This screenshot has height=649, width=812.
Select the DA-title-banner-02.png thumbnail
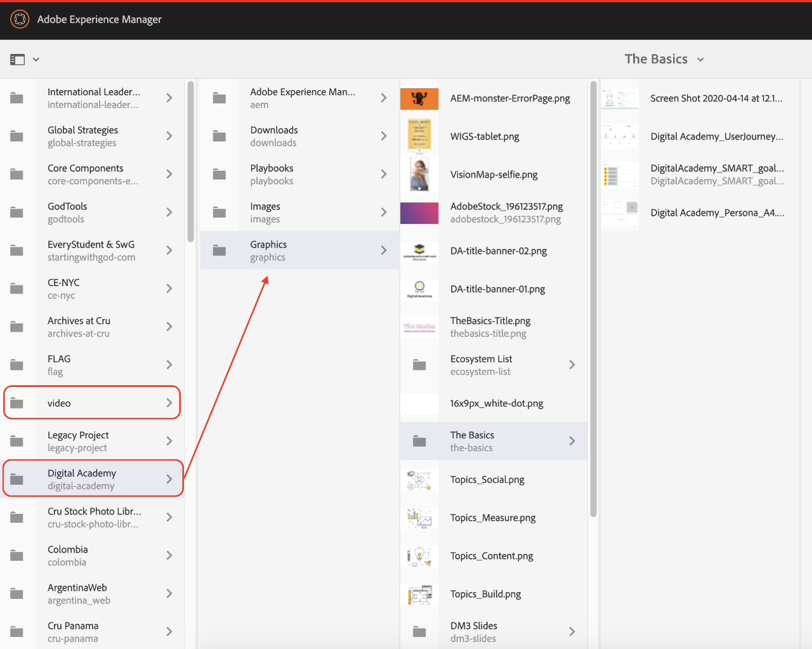pos(419,251)
